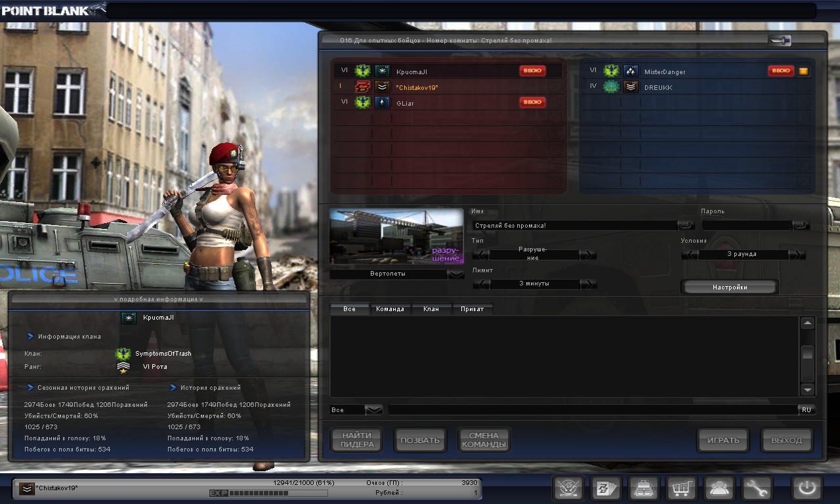840x504 pixels.
Task: Click KpucmaJI's rank badge in red team
Action: click(x=383, y=71)
